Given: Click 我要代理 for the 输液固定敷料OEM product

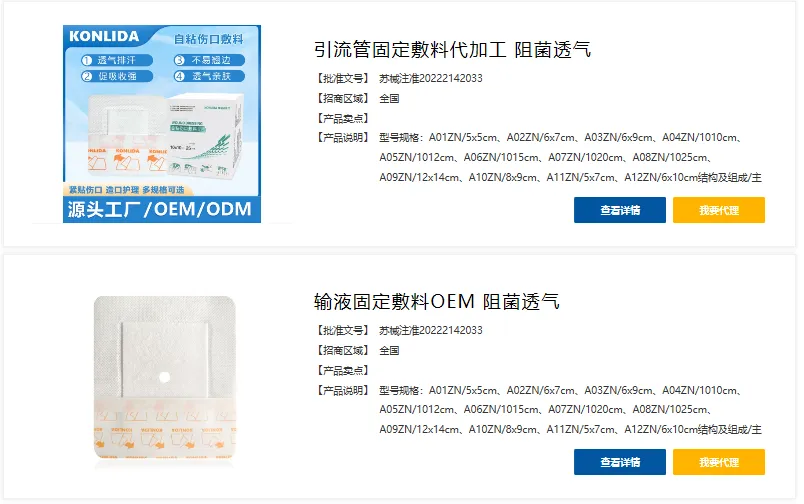Looking at the screenshot, I should 718,462.
